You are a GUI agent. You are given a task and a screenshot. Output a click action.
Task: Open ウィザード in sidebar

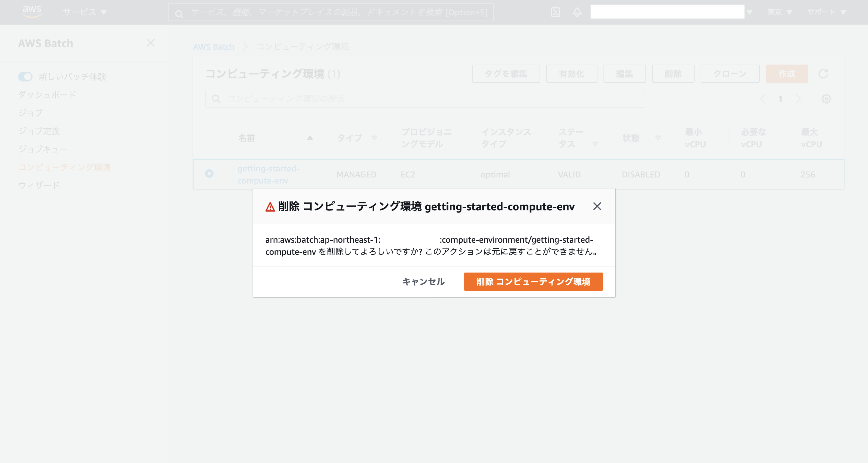39,185
